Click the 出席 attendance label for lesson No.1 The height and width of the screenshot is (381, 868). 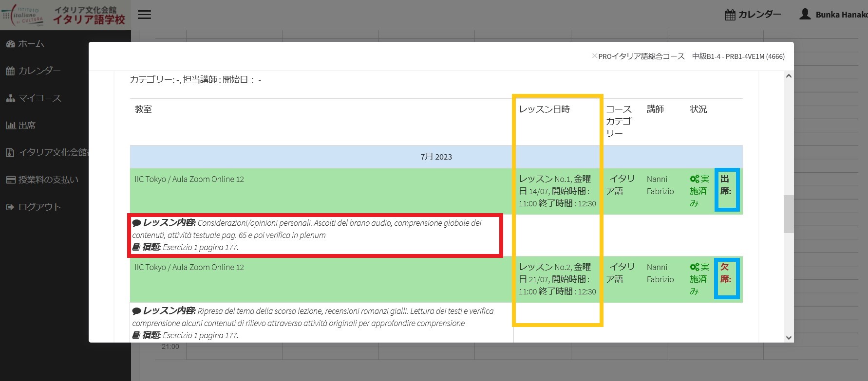pyautogui.click(x=726, y=185)
